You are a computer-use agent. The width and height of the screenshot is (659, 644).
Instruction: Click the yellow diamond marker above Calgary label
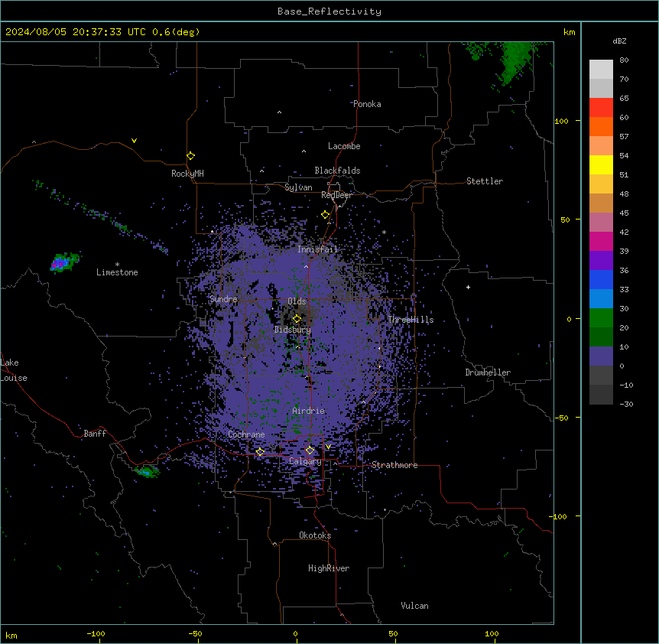310,450
